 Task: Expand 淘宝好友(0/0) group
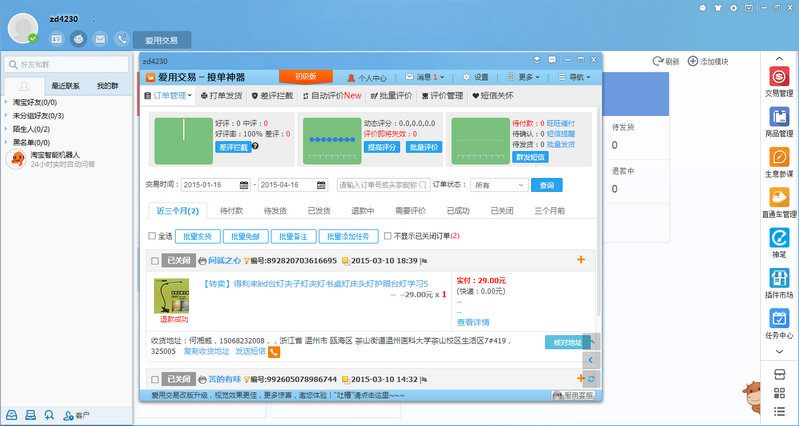coord(6,102)
